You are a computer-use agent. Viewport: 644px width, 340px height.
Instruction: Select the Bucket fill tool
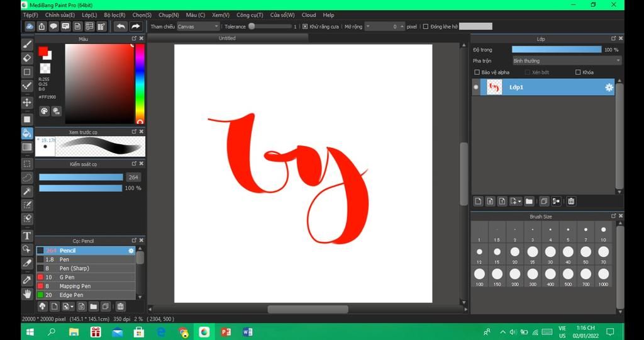point(27,133)
